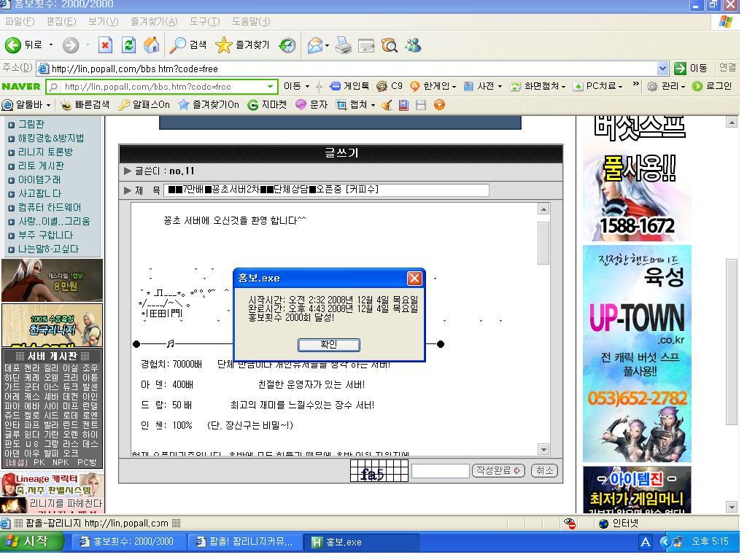Click the Forward arrow button
Viewport: 747px width, 560px height.
click(71, 45)
